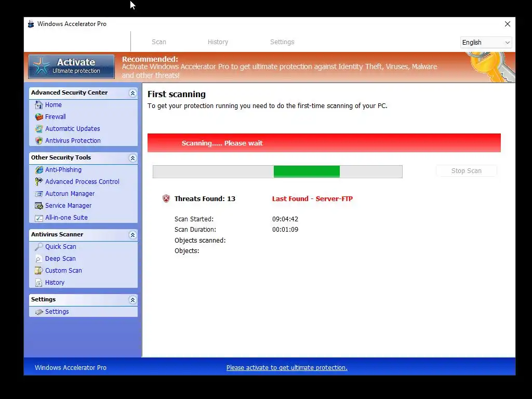Click the application icon in title bar

point(31,24)
